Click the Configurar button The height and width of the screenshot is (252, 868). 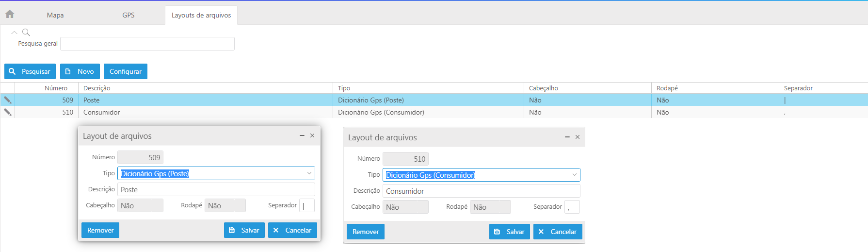(126, 71)
